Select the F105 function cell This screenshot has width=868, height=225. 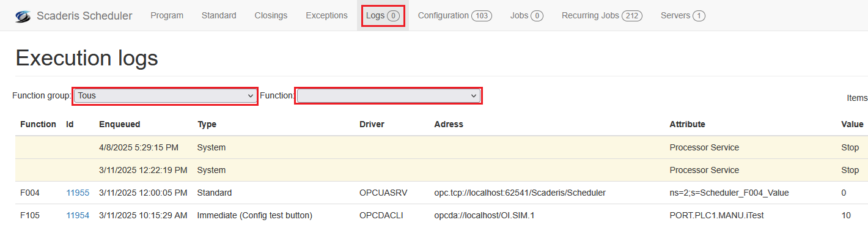(x=30, y=215)
